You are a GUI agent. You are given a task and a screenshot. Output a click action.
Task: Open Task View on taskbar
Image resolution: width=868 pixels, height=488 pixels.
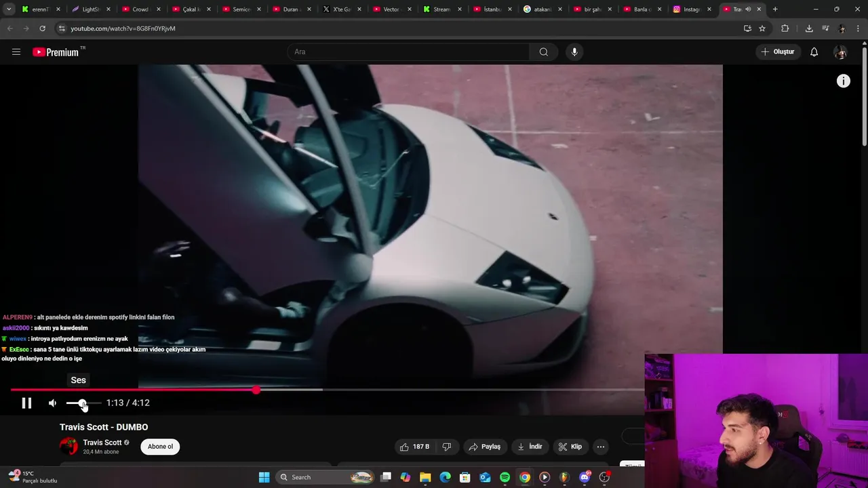coord(386,477)
